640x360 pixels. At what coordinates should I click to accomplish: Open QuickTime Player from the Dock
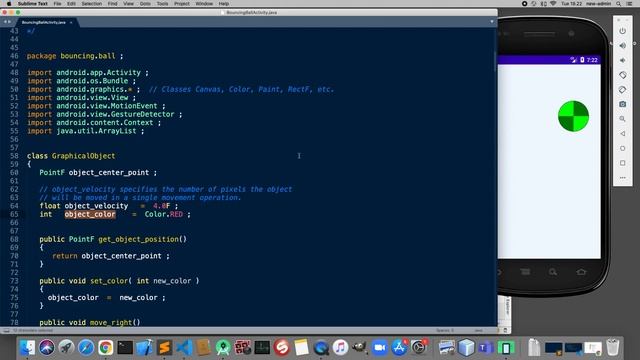point(321,347)
